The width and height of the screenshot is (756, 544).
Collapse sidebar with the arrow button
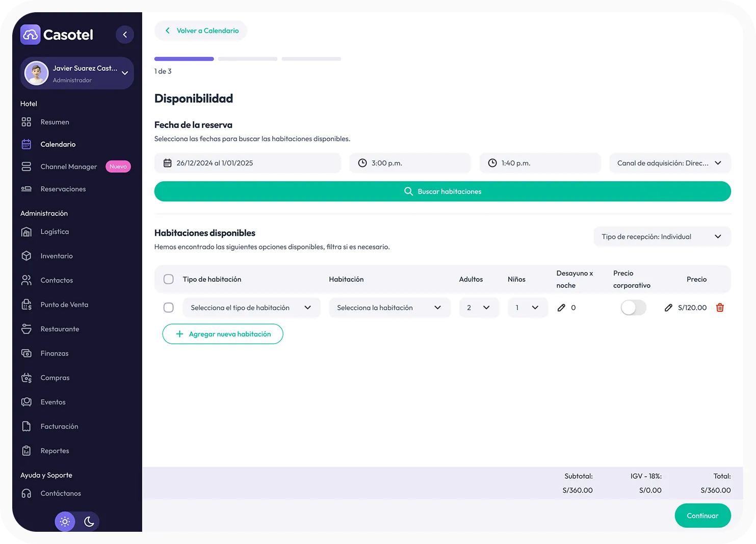[125, 35]
